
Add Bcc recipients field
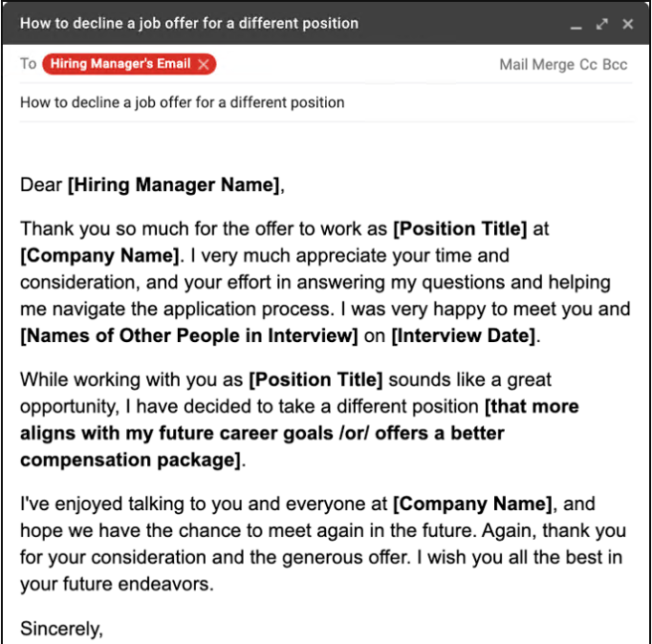617,64
